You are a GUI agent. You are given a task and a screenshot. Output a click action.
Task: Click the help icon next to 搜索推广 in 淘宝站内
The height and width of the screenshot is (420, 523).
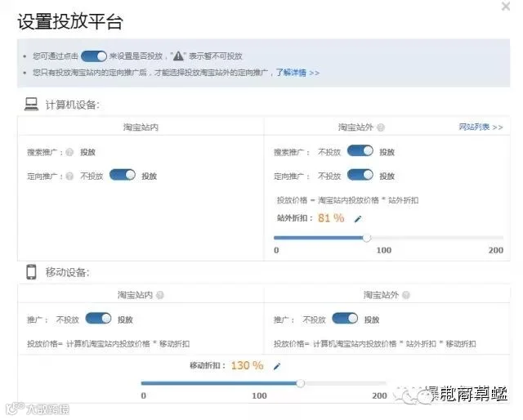click(69, 152)
